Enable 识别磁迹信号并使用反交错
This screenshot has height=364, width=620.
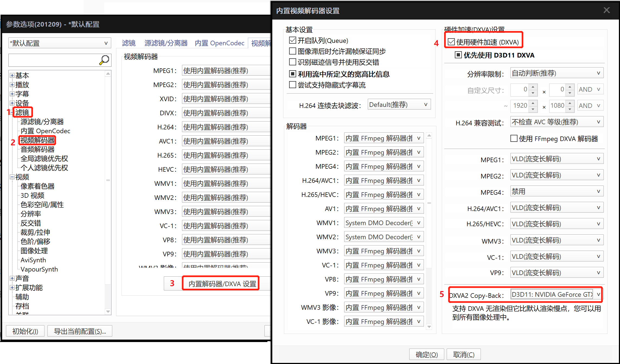pyautogui.click(x=292, y=62)
